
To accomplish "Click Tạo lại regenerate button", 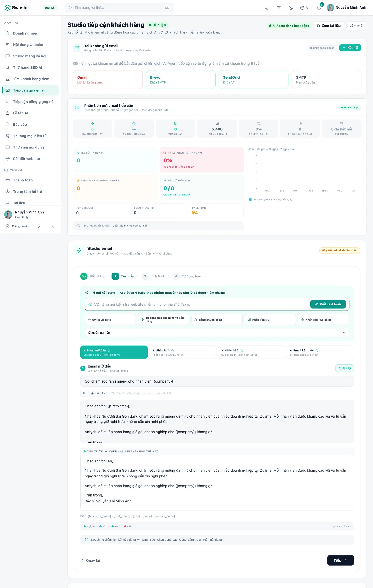I will [344, 368].
